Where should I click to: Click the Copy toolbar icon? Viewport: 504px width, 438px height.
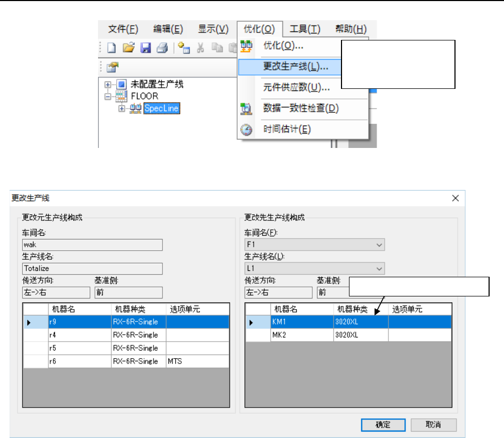click(217, 48)
